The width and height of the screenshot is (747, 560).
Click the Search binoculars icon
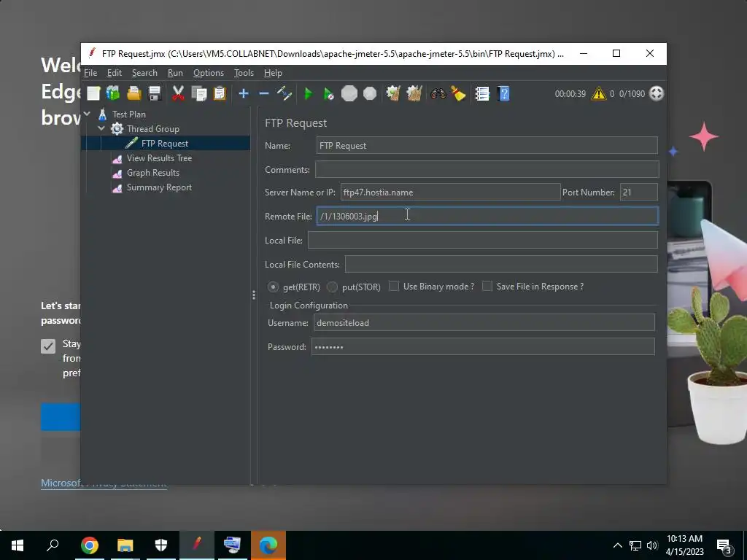[438, 94]
